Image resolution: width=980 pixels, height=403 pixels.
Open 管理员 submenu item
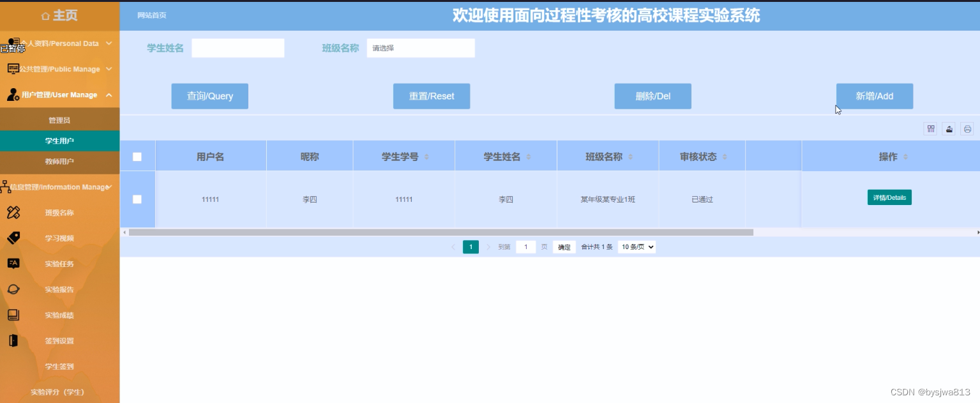point(59,120)
